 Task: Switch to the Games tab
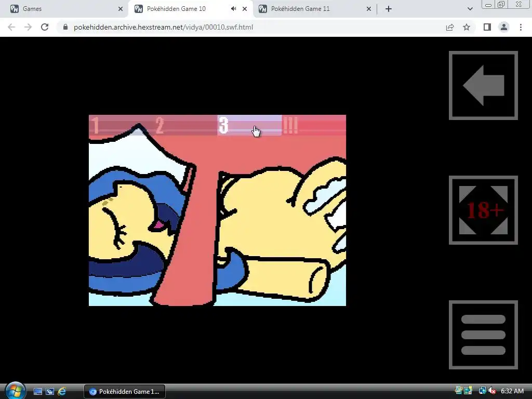(x=64, y=9)
